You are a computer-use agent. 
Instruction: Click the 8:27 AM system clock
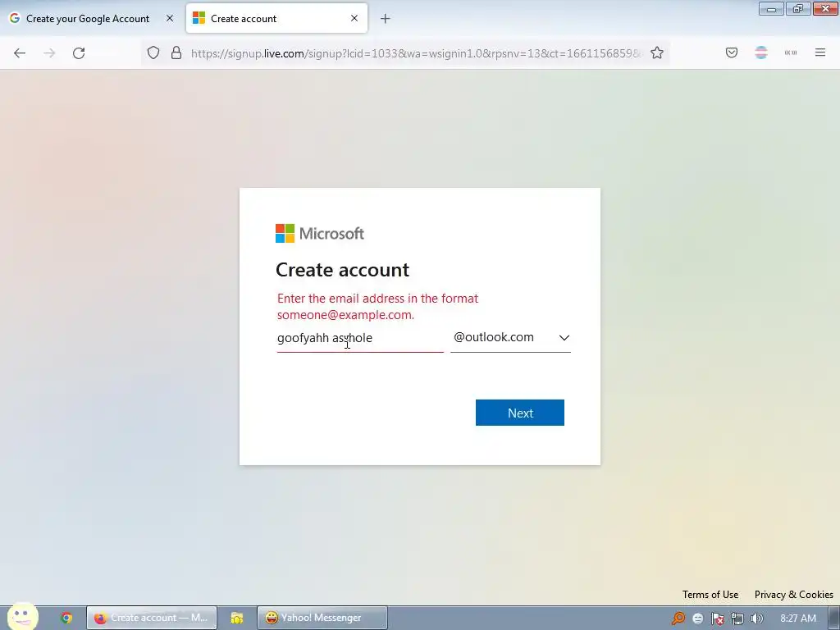click(797, 619)
